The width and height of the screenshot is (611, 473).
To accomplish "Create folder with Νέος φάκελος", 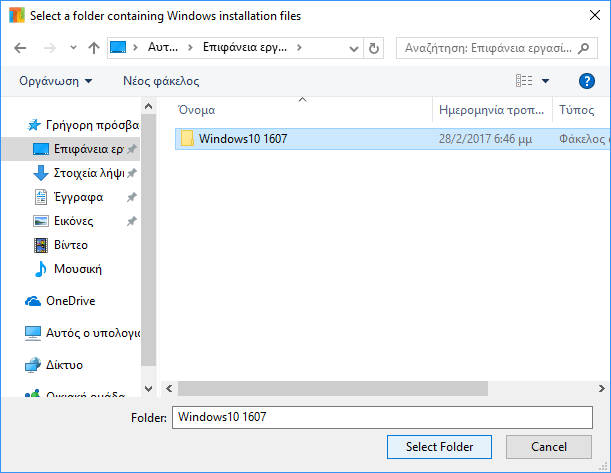I will (x=161, y=81).
